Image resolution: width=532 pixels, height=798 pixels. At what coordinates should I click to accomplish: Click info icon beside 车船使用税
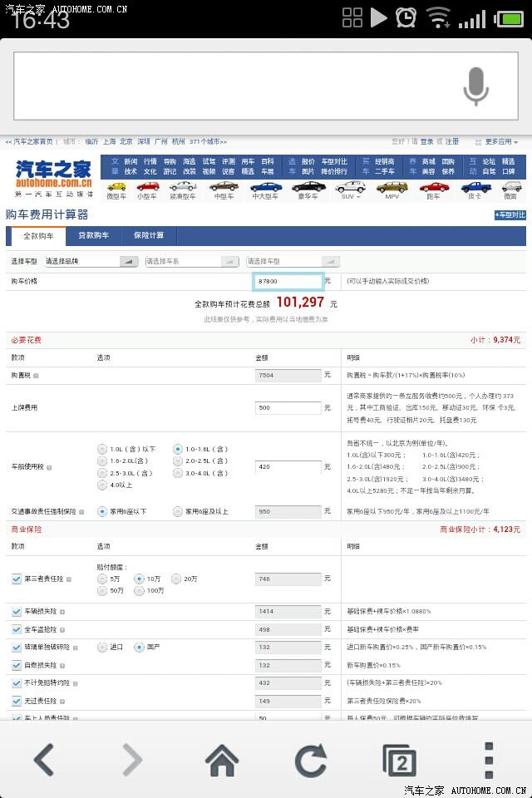[x=49, y=467]
